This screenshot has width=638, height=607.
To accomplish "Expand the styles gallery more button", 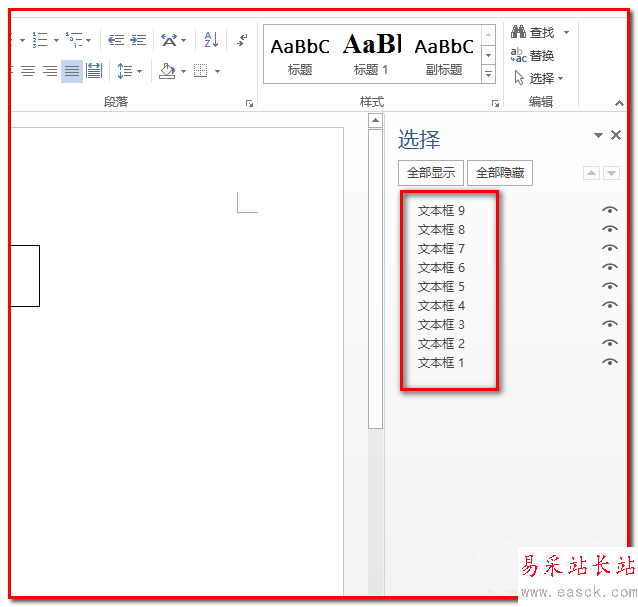I will coord(488,75).
